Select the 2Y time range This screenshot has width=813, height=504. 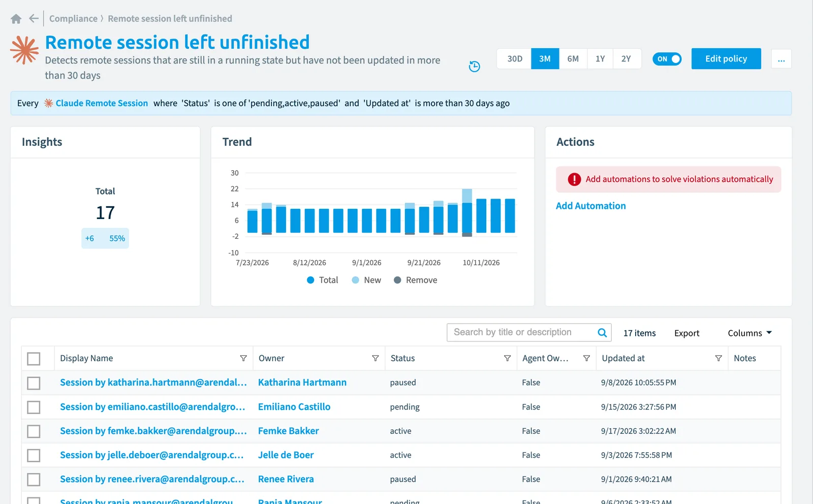click(x=627, y=59)
